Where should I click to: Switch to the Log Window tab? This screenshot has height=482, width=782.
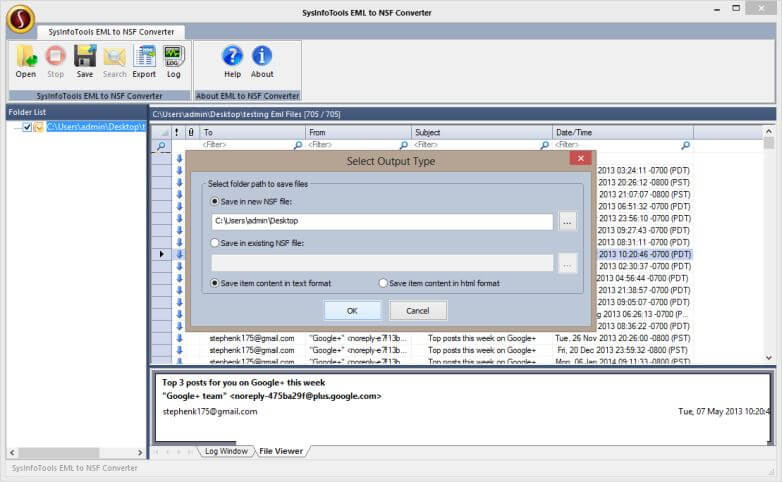pyautogui.click(x=226, y=451)
